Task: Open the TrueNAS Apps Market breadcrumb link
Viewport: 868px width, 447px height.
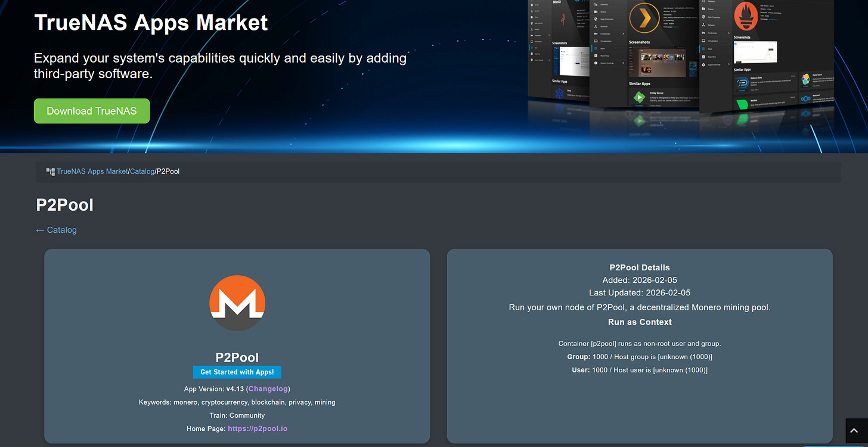Action: [x=92, y=171]
